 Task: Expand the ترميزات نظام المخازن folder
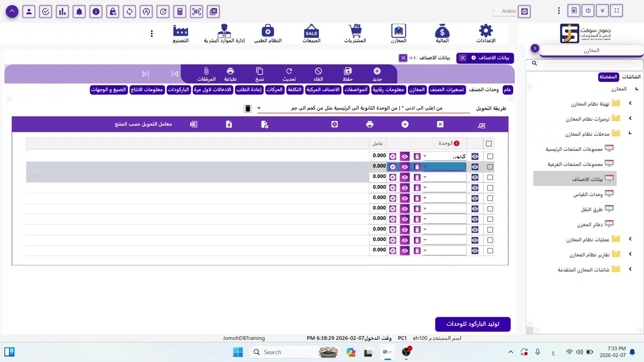coord(630,119)
